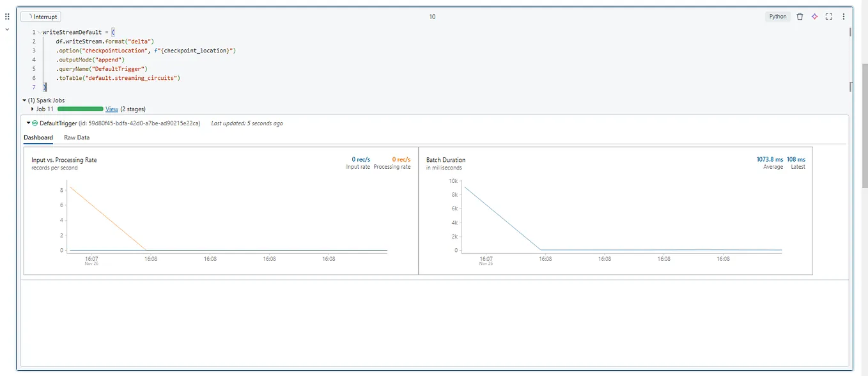Click the drag handle dots beside the cell
The height and width of the screenshot is (376, 868).
[7, 16]
